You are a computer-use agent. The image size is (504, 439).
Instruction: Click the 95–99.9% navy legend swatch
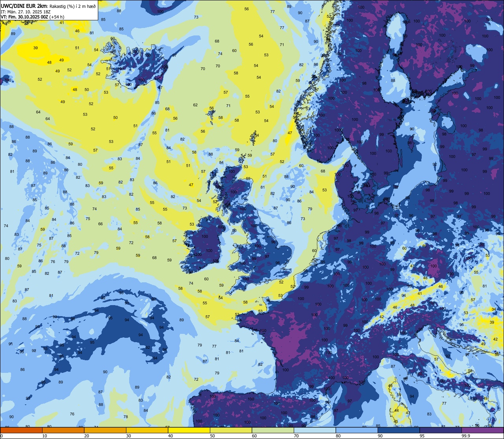441,430
